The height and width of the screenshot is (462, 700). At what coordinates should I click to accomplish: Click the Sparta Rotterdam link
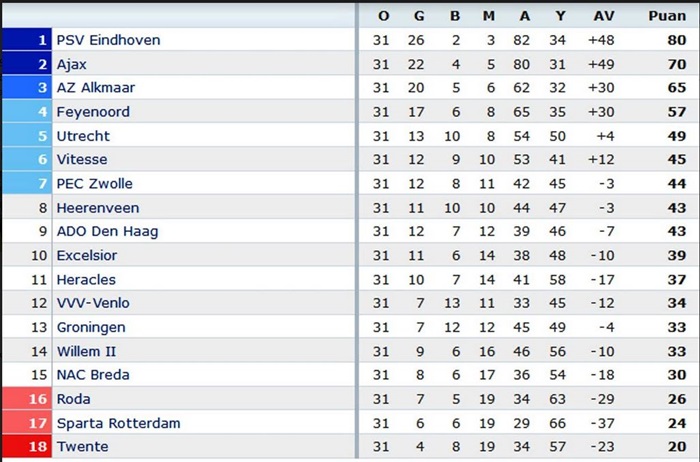[118, 423]
